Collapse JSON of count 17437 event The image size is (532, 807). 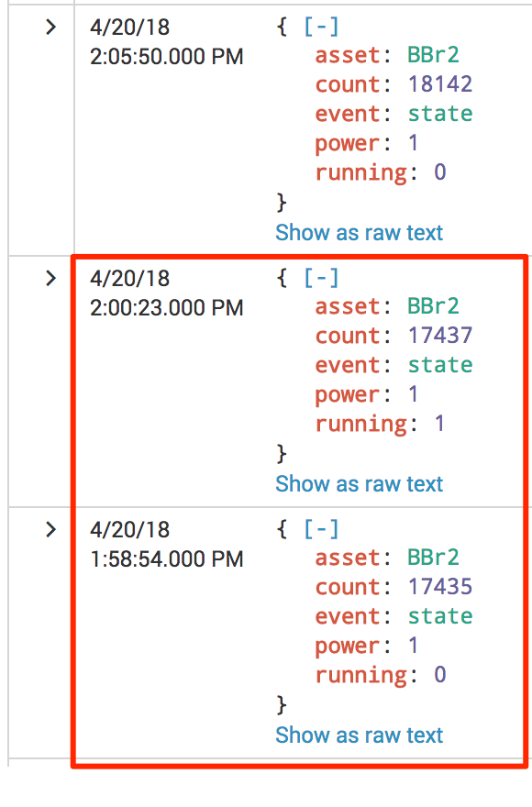tap(321, 277)
